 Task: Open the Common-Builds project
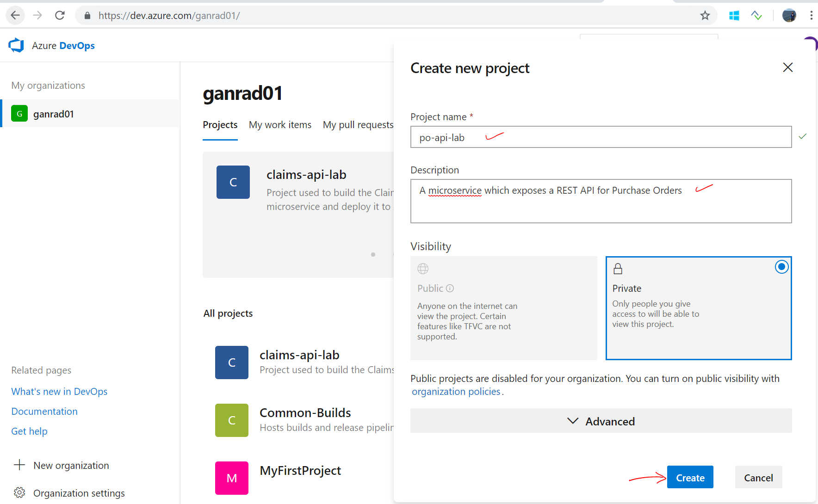[305, 413]
